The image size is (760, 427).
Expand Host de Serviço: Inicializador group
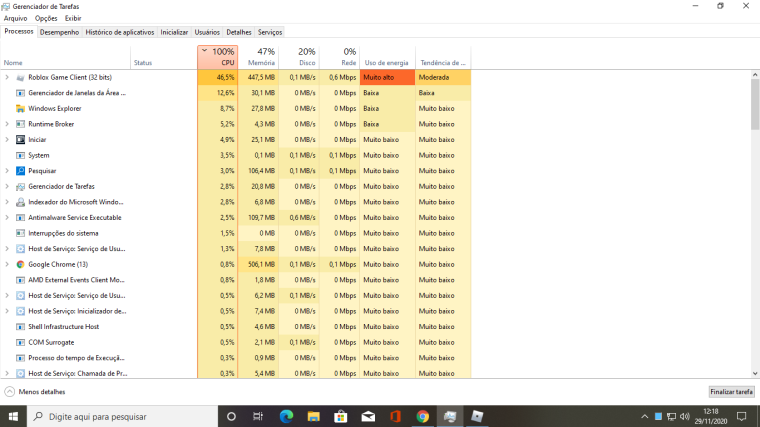7,311
